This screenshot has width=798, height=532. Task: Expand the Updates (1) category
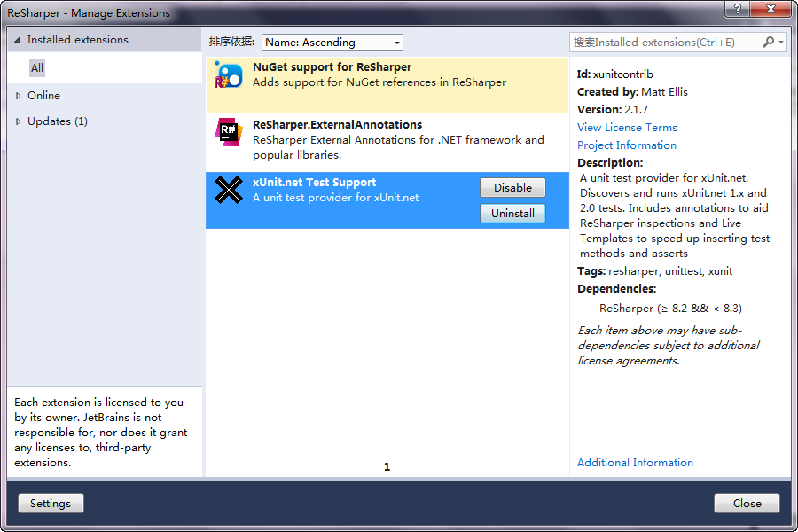19,121
